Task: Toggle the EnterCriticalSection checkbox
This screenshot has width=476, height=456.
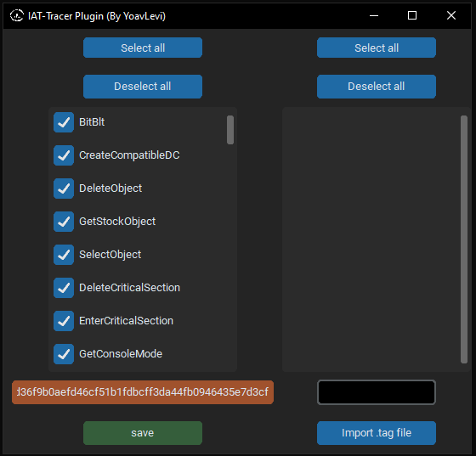Action: 64,321
